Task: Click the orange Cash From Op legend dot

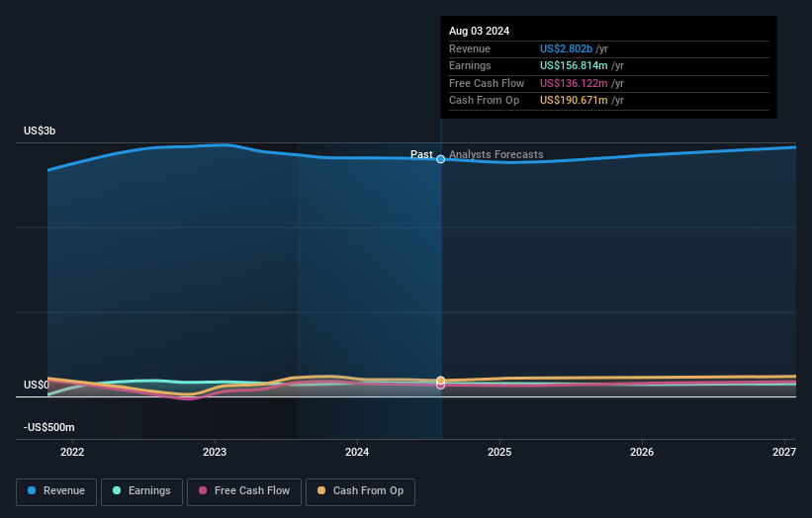Action: (321, 490)
